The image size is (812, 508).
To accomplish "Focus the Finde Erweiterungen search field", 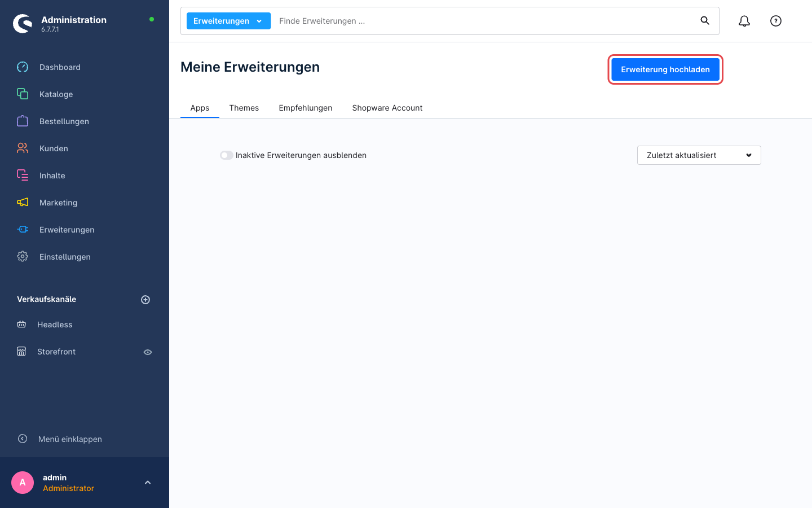I will click(485, 21).
